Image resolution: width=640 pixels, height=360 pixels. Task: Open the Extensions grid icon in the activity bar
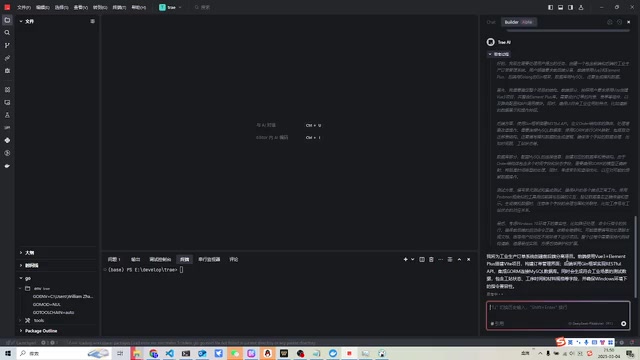(x=7, y=89)
